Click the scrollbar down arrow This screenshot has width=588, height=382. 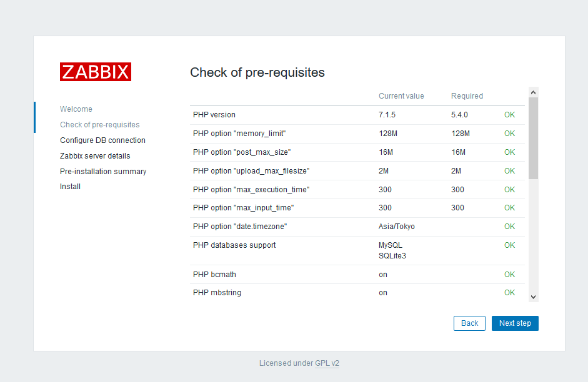point(533,296)
